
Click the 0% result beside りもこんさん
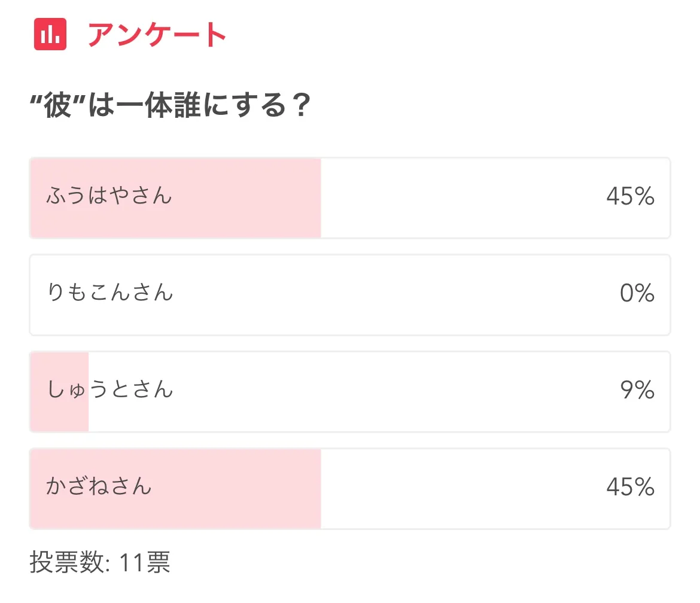tap(637, 293)
